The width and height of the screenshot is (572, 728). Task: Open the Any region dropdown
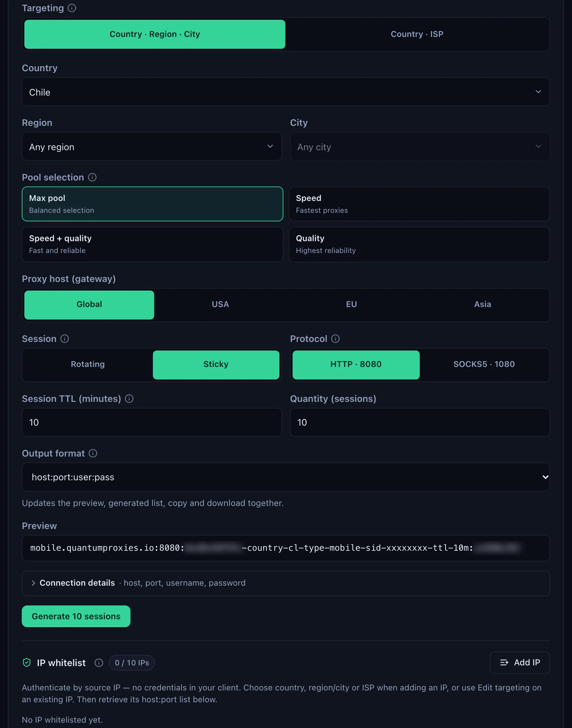point(152,147)
